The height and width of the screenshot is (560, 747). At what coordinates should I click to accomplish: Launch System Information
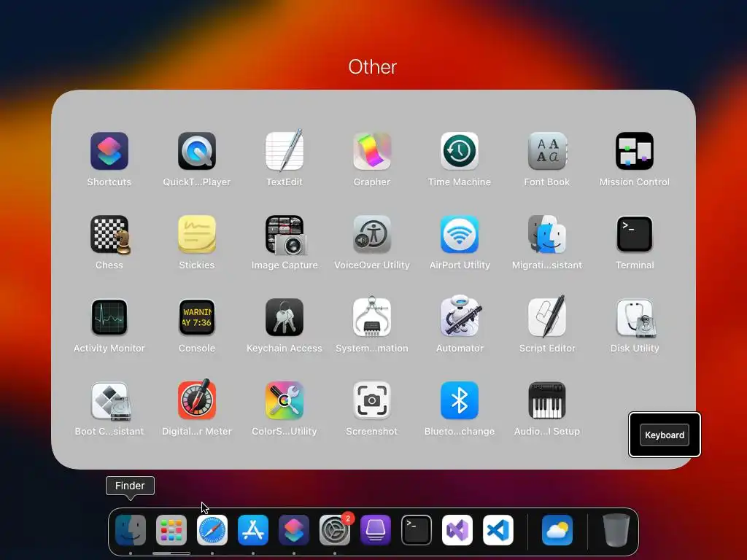click(x=372, y=318)
